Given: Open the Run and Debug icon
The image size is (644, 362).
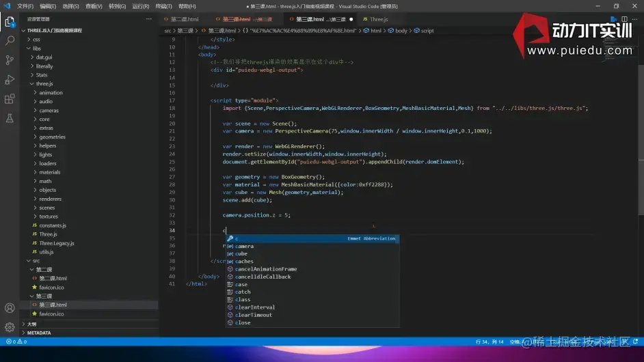Looking at the screenshot, I should click(x=10, y=80).
